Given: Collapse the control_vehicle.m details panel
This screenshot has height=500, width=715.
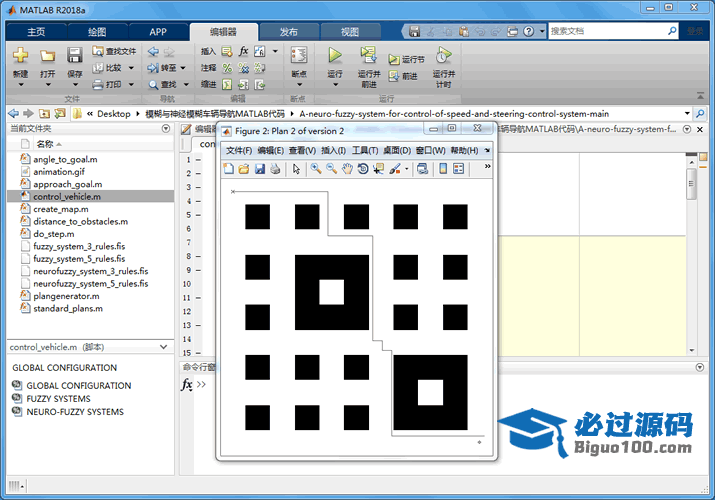Looking at the screenshot, I should pyautogui.click(x=163, y=347).
